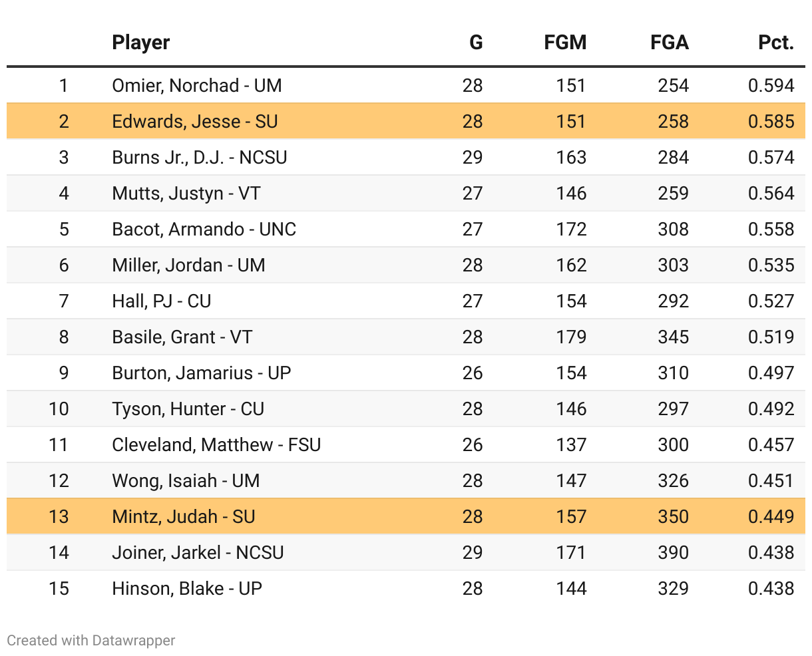The width and height of the screenshot is (812, 656).
Task: Click Miller, Jordan - UM entry
Action: [188, 265]
